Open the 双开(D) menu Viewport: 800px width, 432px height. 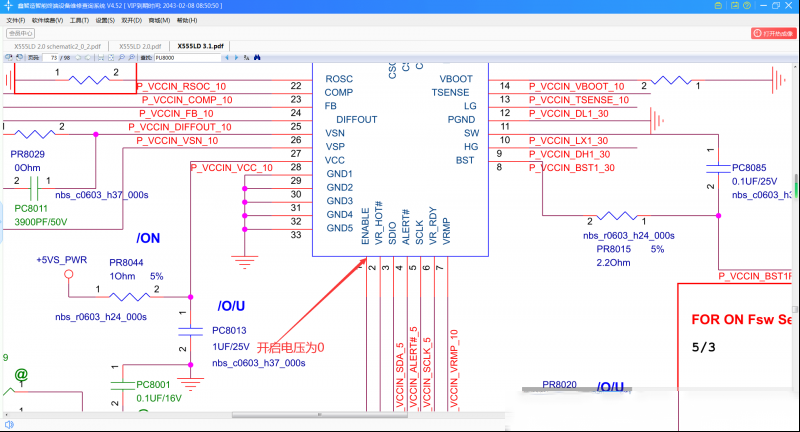132,20
